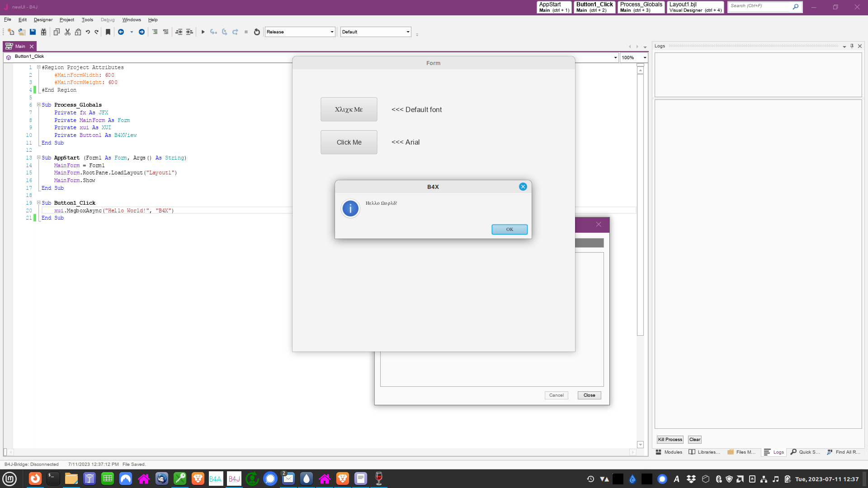Collapse the Process_Globals sub region
The width and height of the screenshot is (868, 488).
pos(38,104)
